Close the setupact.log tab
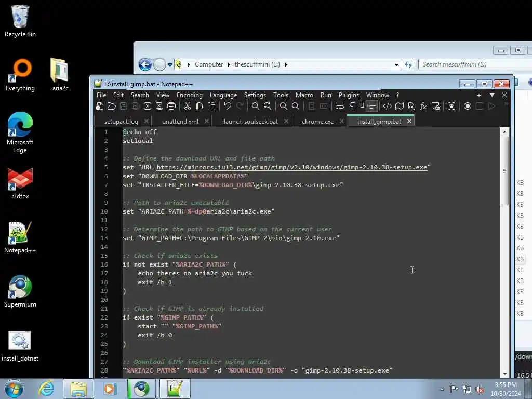The width and height of the screenshot is (532, 399). (146, 121)
